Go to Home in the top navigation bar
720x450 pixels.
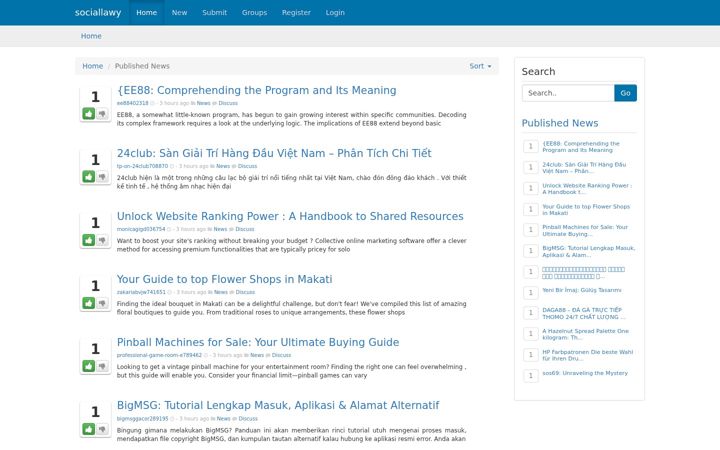click(x=146, y=12)
